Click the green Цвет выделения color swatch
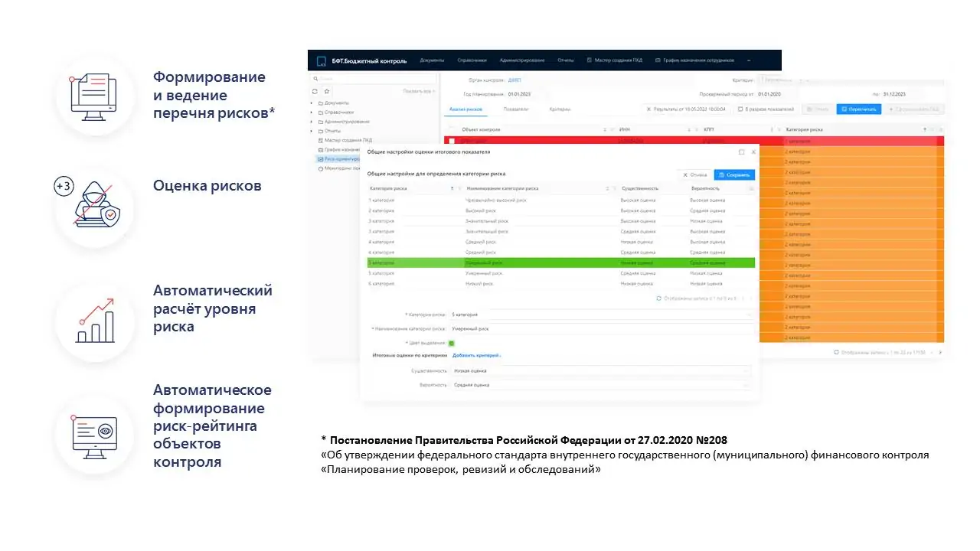 point(452,343)
